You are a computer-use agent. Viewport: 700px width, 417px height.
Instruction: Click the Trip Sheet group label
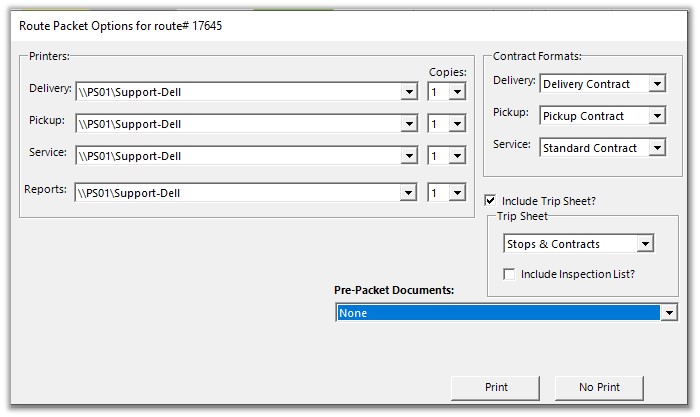pos(522,217)
